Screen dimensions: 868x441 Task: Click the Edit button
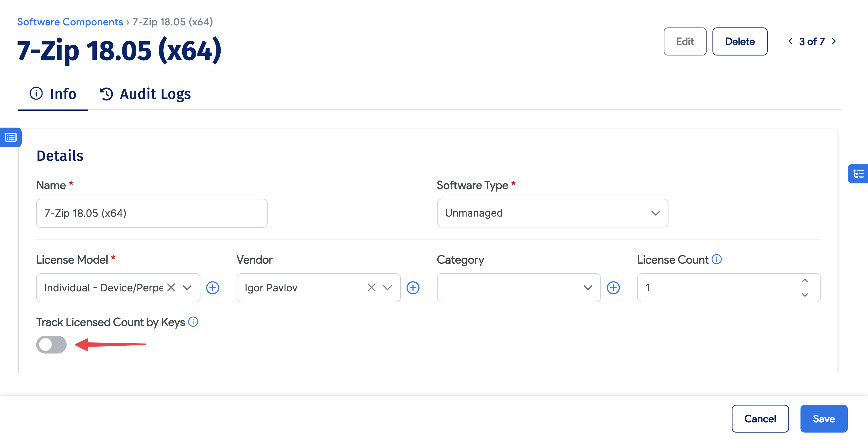click(685, 41)
